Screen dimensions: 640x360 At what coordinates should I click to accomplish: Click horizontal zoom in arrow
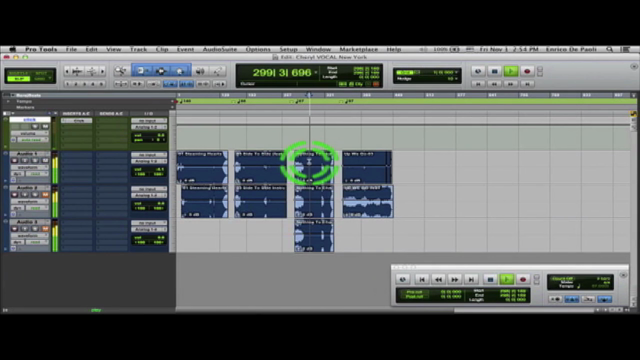(x=102, y=71)
